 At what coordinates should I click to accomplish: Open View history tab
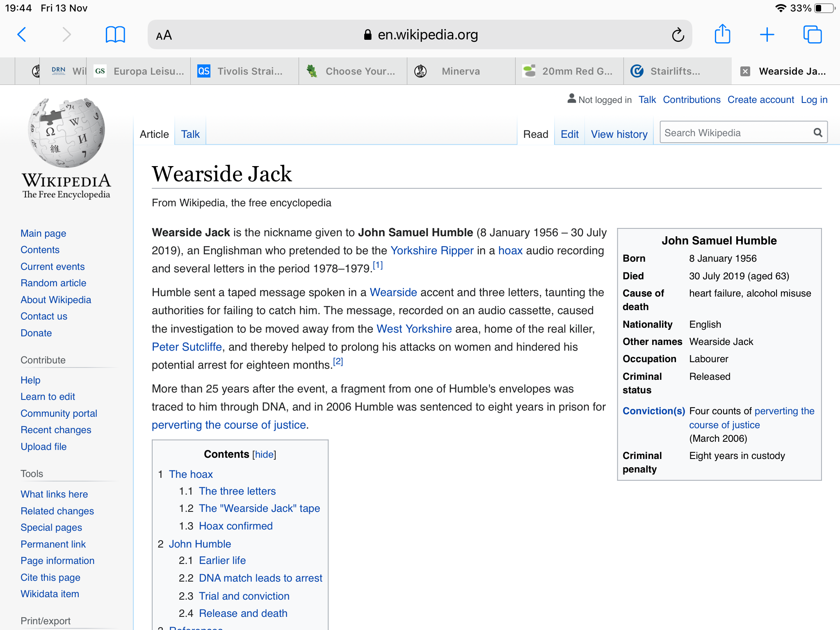(619, 134)
